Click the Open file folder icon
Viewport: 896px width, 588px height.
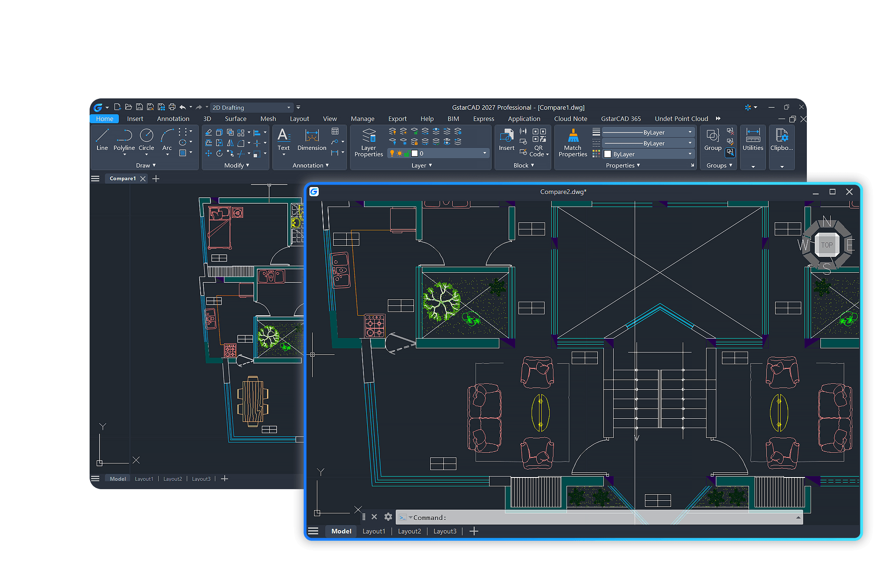128,107
